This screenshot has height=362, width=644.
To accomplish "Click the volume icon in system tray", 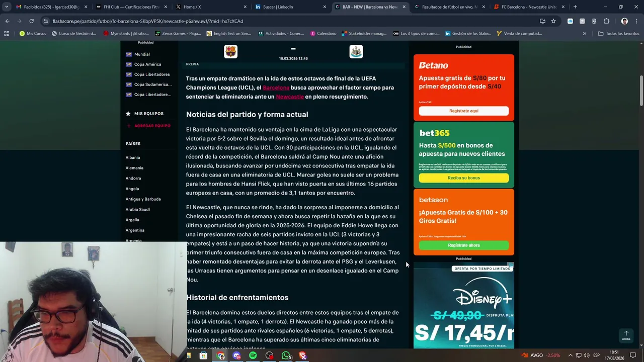I will click(x=587, y=355).
